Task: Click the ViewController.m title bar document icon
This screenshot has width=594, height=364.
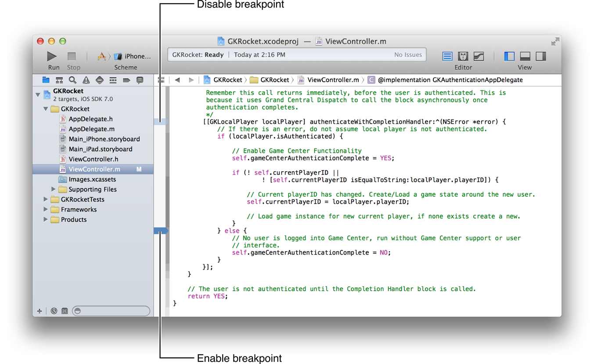Action: pos(319,41)
